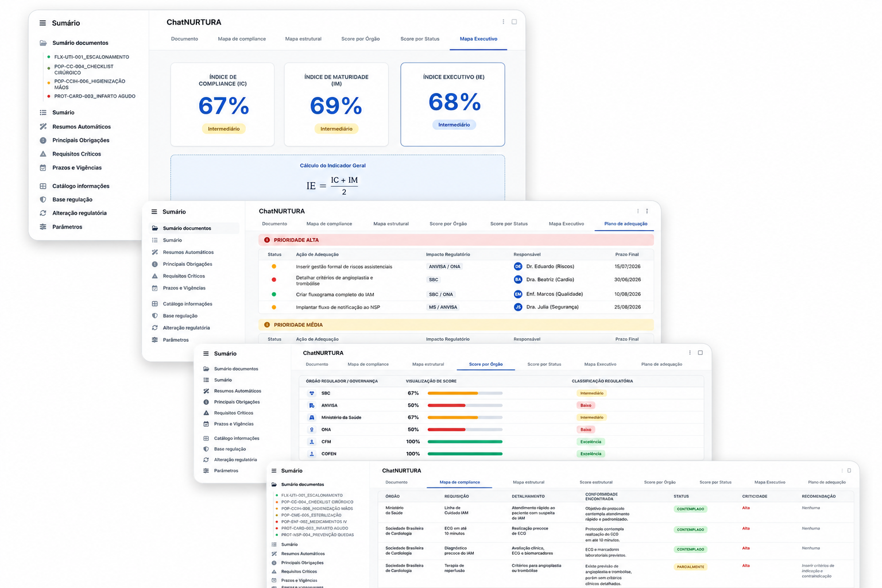Click SBC heart icon in Score por Órgão table

tap(312, 393)
